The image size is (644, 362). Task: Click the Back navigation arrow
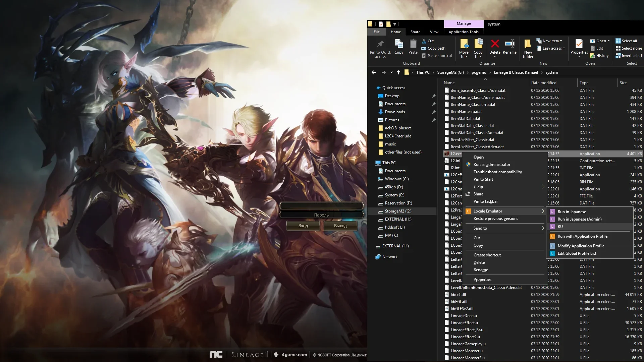pyautogui.click(x=374, y=72)
